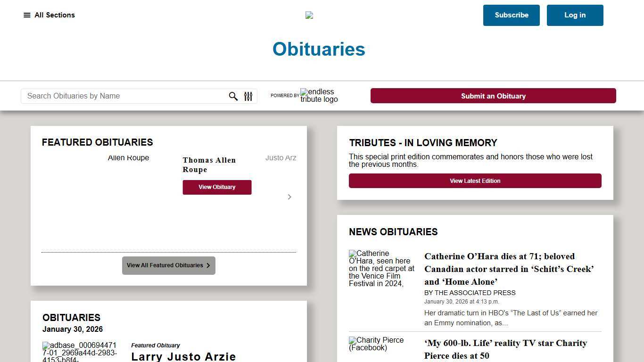644x362 pixels.
Task: Click View Obituary for Thomas Allen Roupe
Action: pos(217,187)
